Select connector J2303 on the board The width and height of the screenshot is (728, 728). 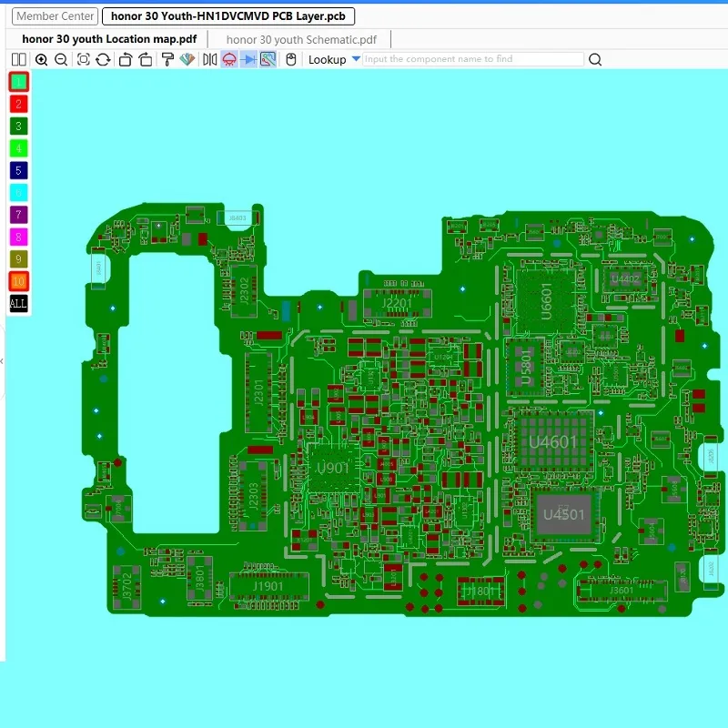[254, 496]
